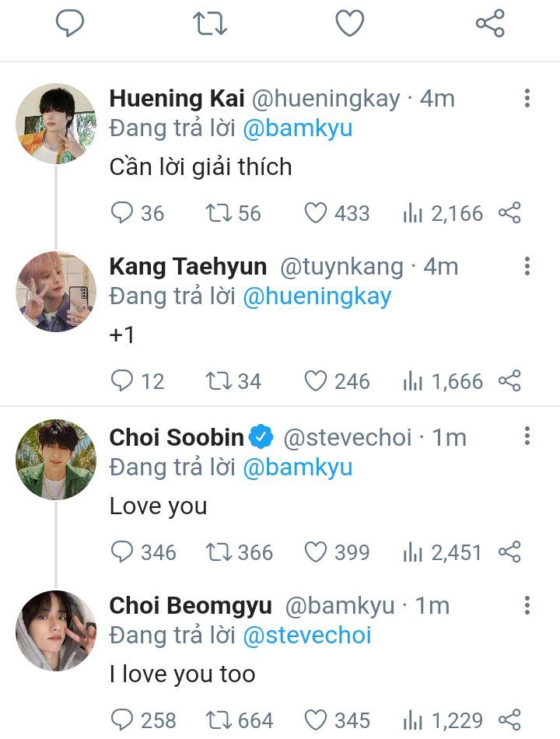Open the @bamkyu mention in Huening Kai's reply

point(298,128)
